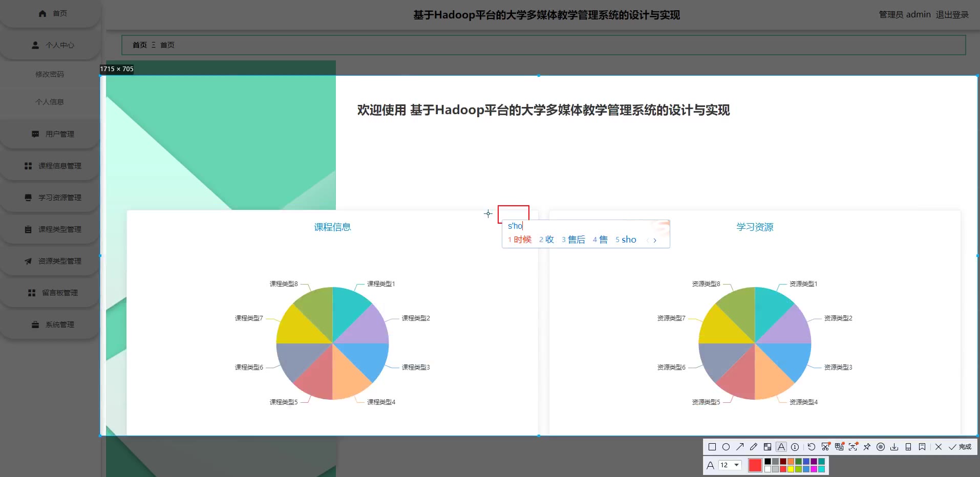Click the bookmark collect icon

922,447
